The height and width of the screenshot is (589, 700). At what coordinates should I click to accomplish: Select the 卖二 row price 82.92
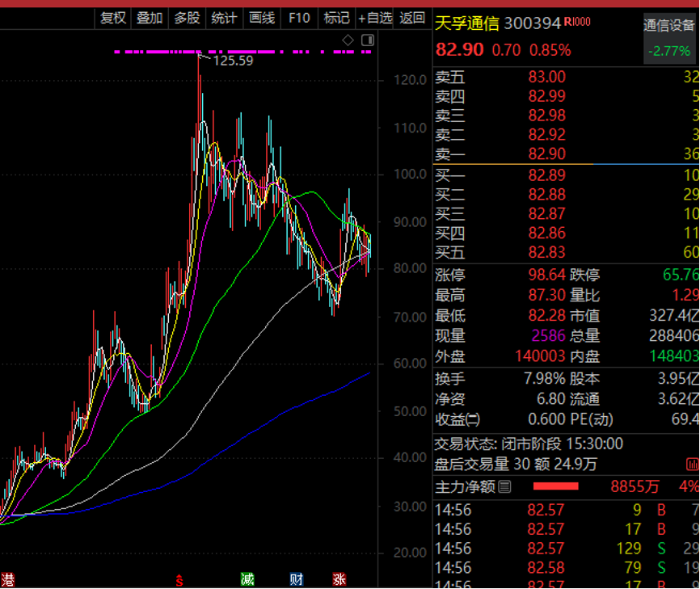pos(547,135)
